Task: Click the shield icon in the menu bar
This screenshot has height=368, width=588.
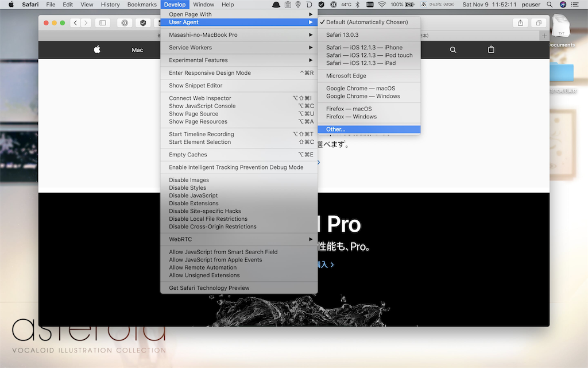Action: [322, 5]
